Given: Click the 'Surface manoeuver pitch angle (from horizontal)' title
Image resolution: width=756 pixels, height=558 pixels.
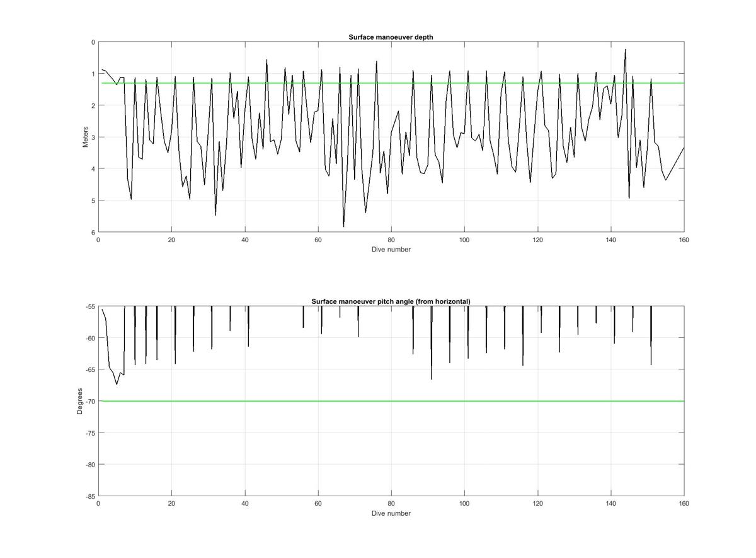Looking at the screenshot, I should [391, 301].
